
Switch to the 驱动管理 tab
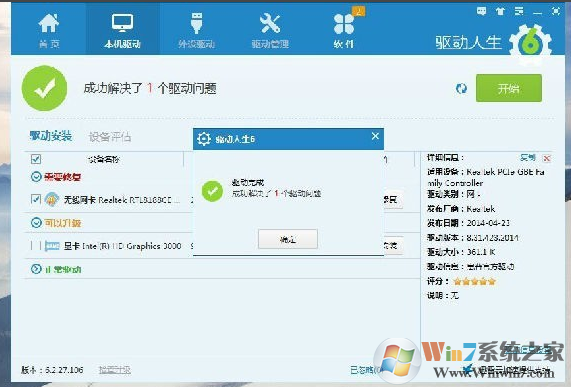click(270, 31)
